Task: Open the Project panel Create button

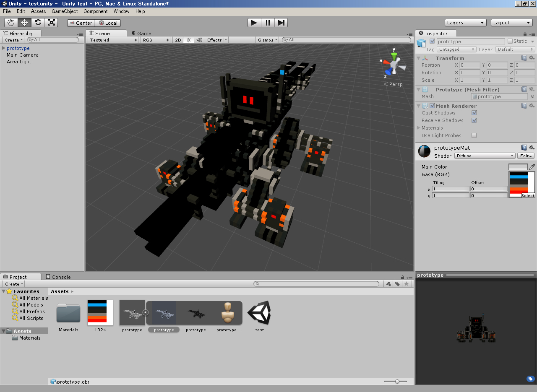Action: click(x=13, y=284)
